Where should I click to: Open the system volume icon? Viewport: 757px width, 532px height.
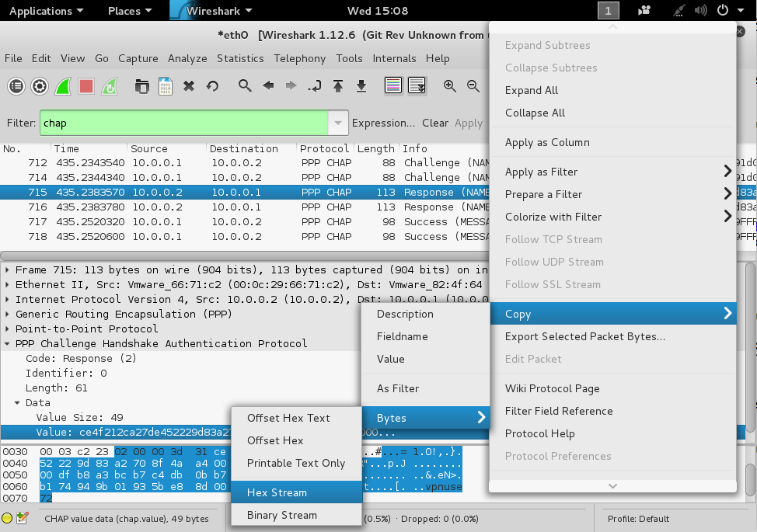tap(700, 10)
